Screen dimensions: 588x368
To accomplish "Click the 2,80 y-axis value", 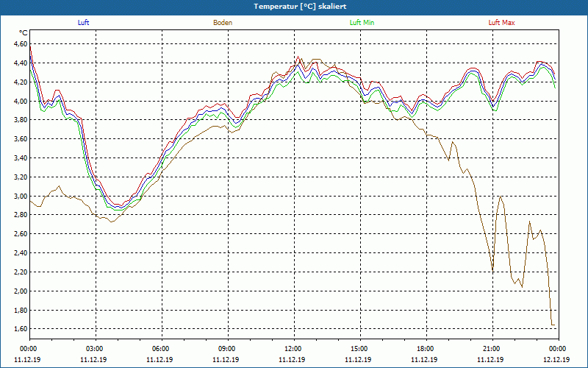I will [21, 215].
